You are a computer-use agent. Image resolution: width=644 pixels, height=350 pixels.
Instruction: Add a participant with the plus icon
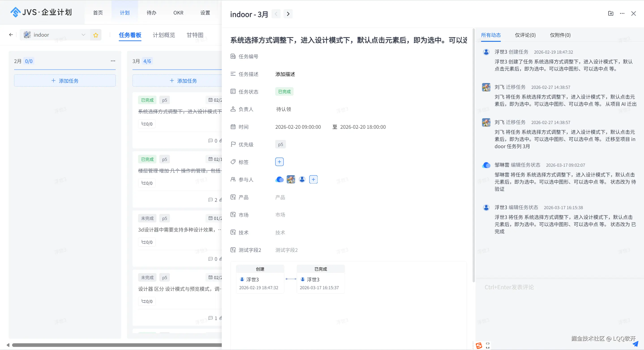pyautogui.click(x=313, y=179)
